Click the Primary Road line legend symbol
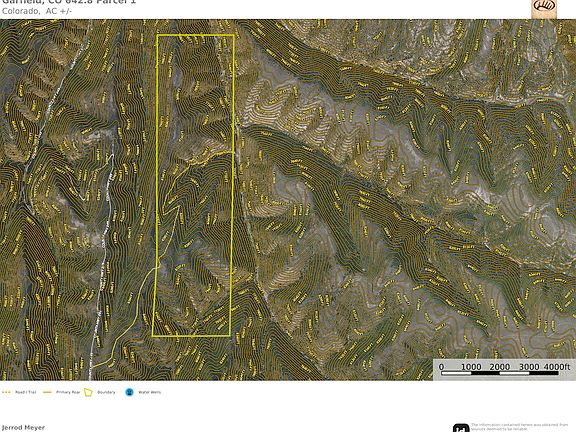Screen dimensions: 576x432 coord(47,392)
